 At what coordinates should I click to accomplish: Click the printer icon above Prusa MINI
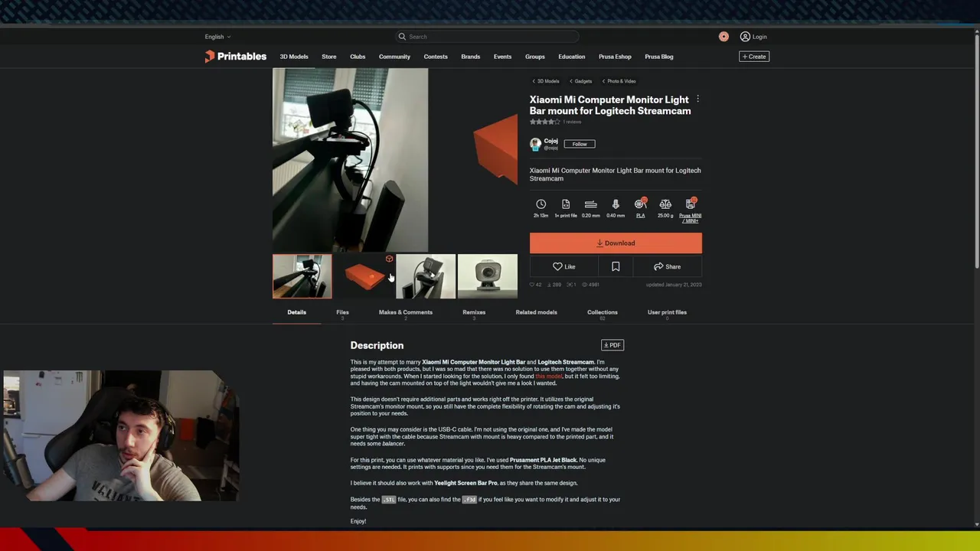pyautogui.click(x=690, y=204)
